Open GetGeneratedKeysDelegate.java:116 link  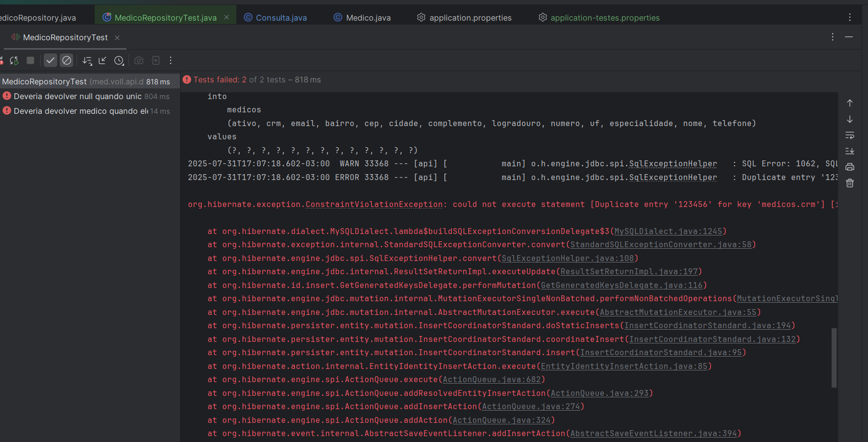(622, 285)
